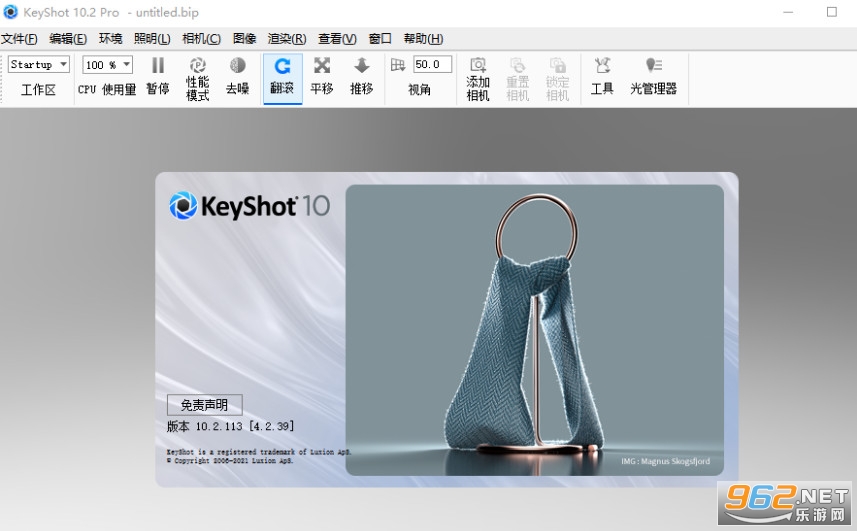The image size is (857, 531).
Task: Maximize the KeyShot window
Action: point(832,12)
